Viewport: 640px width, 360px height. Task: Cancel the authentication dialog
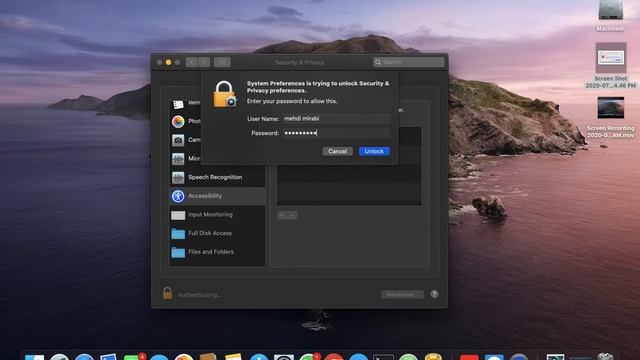338,151
